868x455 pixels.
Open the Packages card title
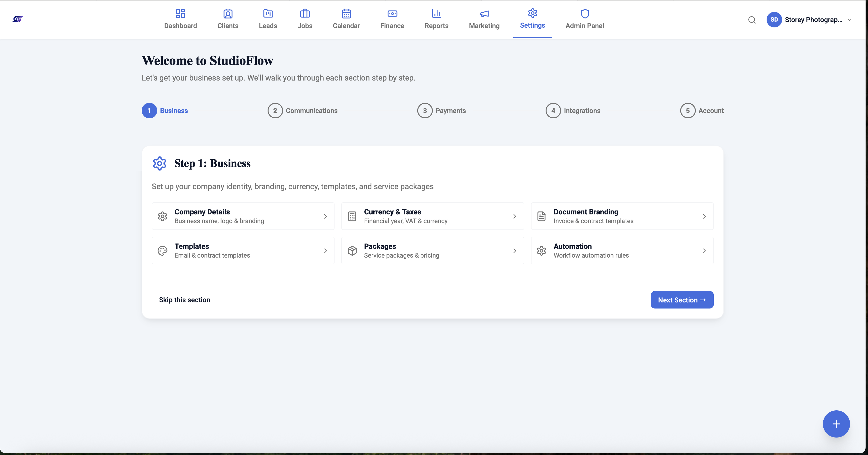pyautogui.click(x=380, y=246)
